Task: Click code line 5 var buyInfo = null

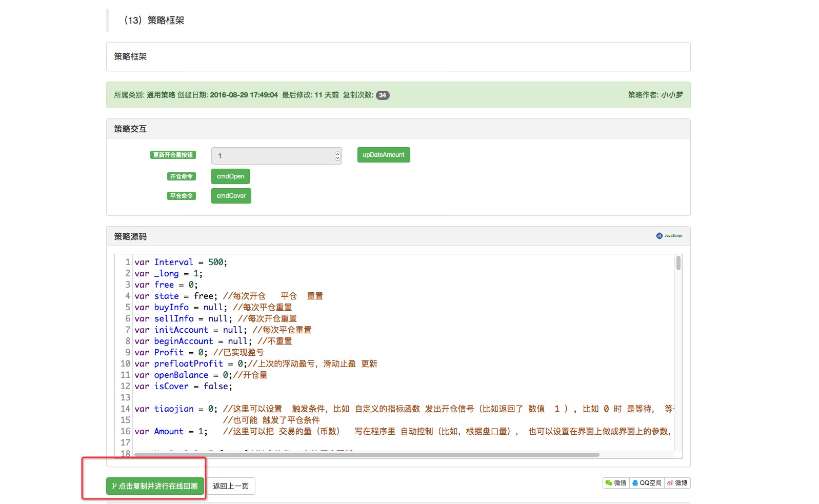Action: [213, 307]
